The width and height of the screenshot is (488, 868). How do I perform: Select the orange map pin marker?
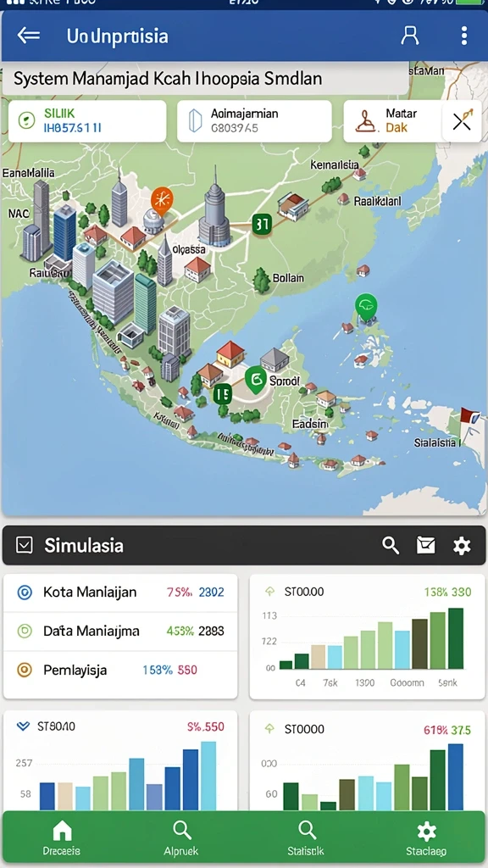click(162, 200)
